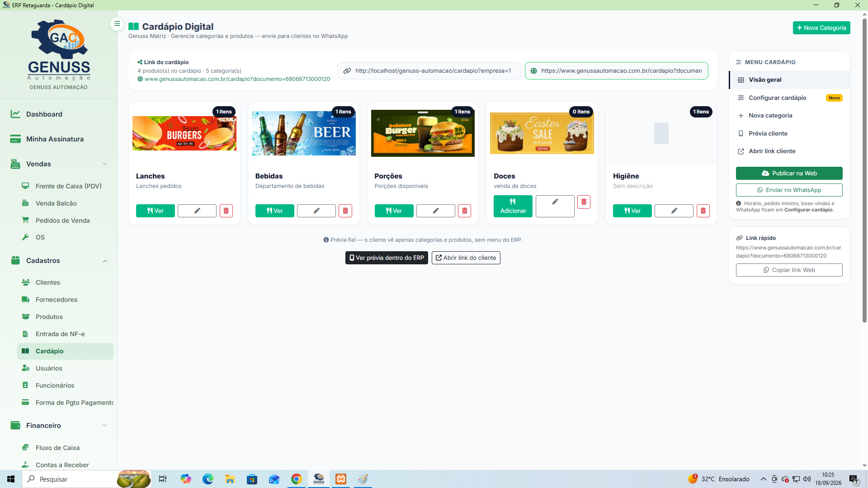This screenshot has height=488, width=868.
Task: View items in the Lanches category
Action: pos(156,211)
